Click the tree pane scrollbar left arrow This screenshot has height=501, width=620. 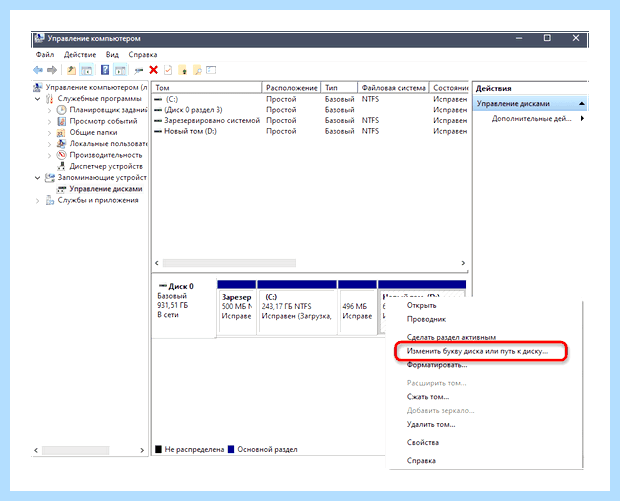point(36,450)
